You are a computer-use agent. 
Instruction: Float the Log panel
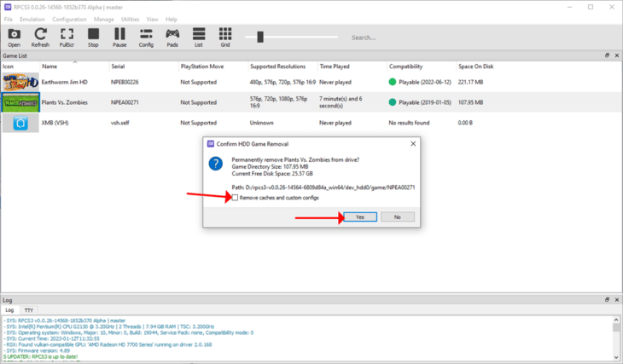coord(607,300)
